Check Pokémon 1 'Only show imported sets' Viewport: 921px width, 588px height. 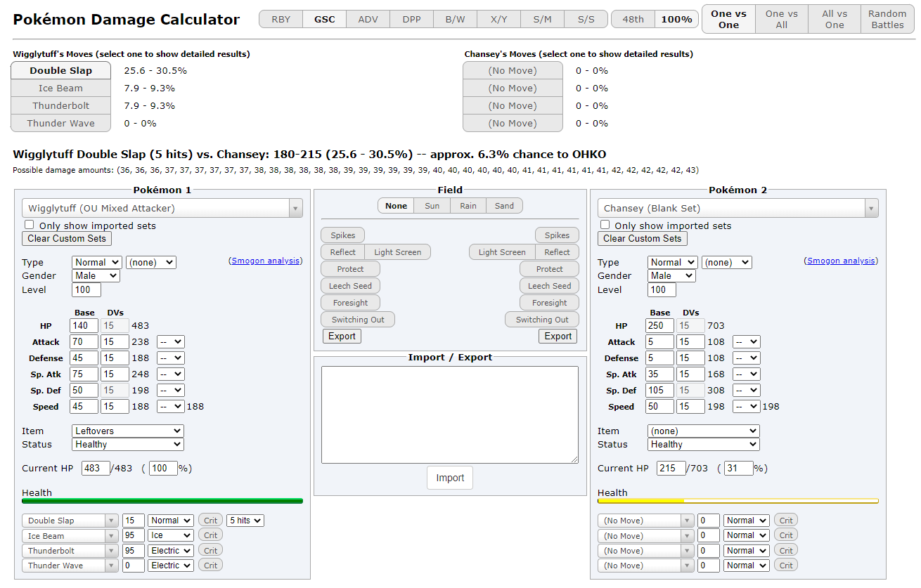click(x=30, y=225)
